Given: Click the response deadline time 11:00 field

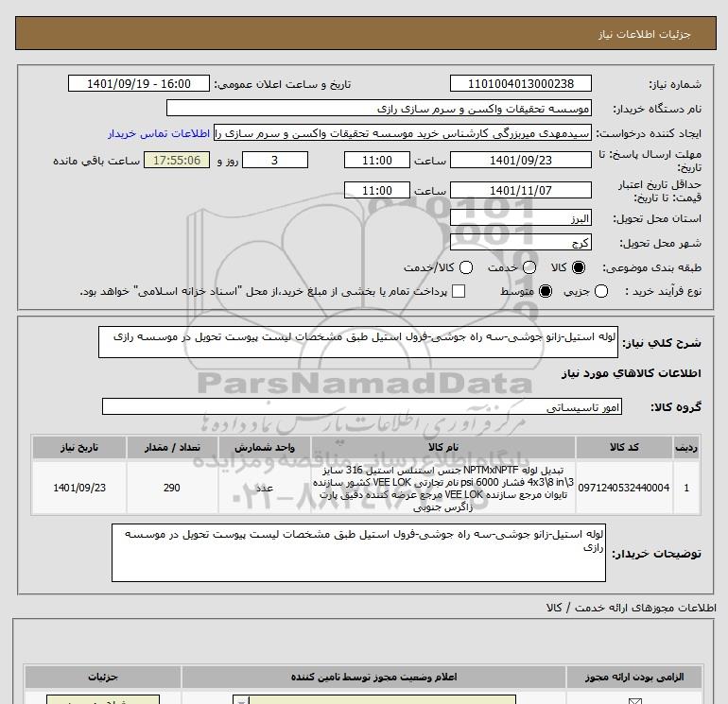Looking at the screenshot, I should point(377,160).
